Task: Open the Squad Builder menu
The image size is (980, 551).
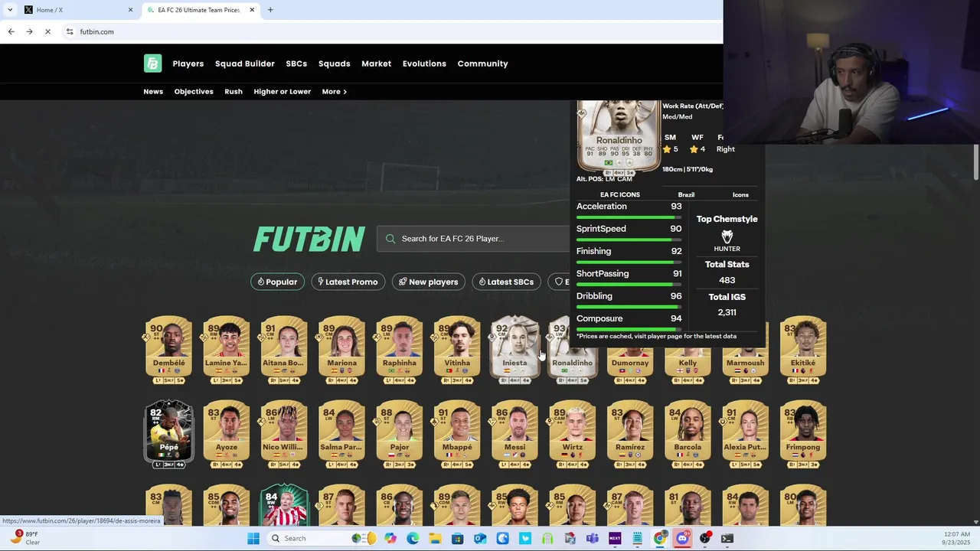Action: pyautogui.click(x=244, y=64)
